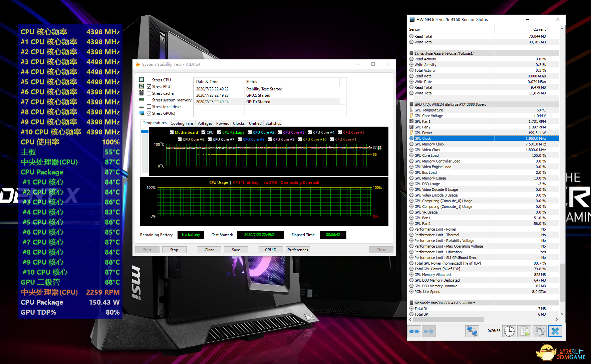Enable the Stress CPU checkbox
591x364 pixels.
click(149, 80)
